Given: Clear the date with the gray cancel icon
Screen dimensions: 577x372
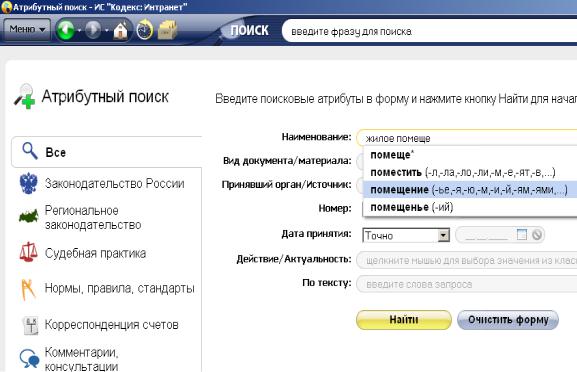Looking at the screenshot, I should point(537,235).
